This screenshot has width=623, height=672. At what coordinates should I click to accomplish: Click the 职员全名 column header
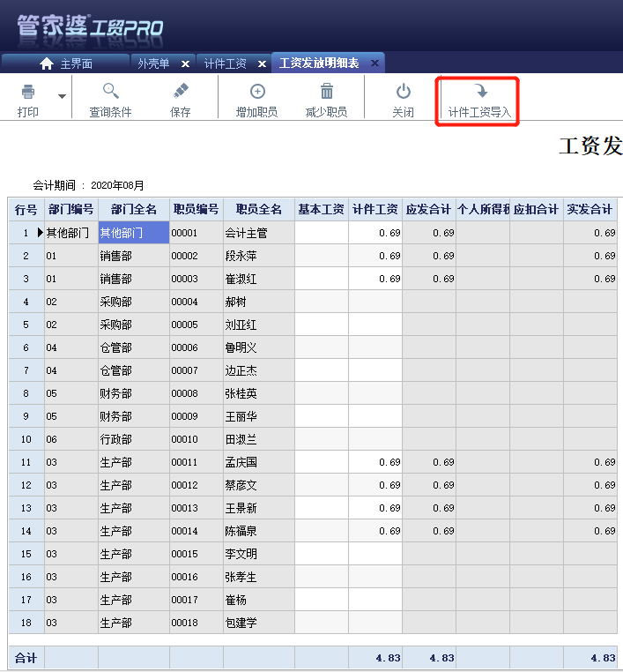coord(258,209)
